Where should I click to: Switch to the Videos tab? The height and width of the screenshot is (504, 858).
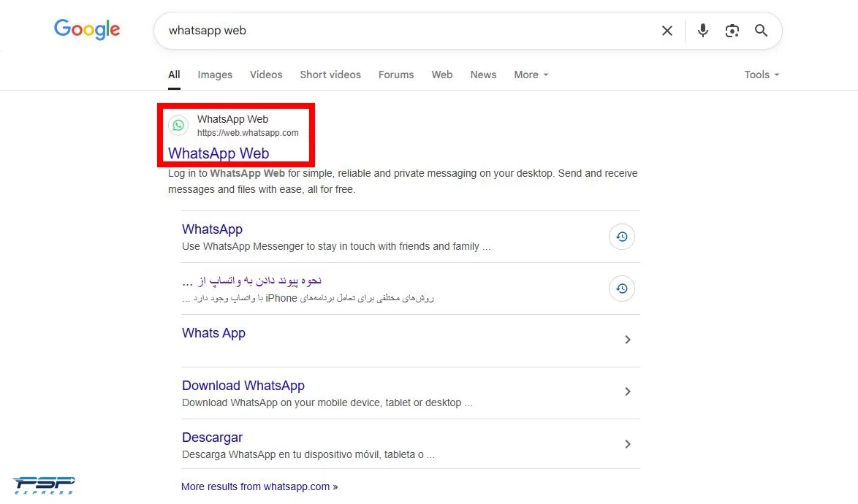tap(266, 75)
